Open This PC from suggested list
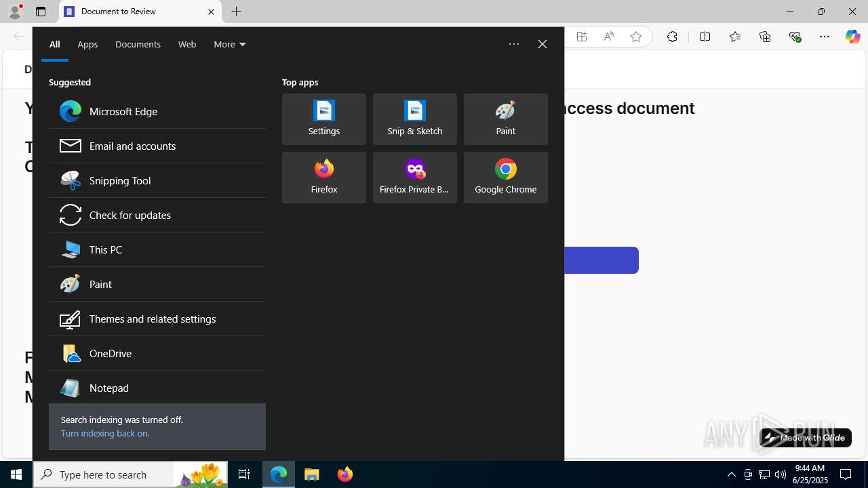 (x=157, y=249)
